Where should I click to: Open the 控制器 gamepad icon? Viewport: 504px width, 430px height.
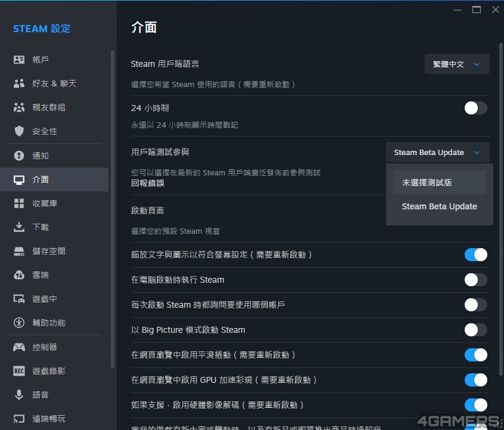[19, 347]
